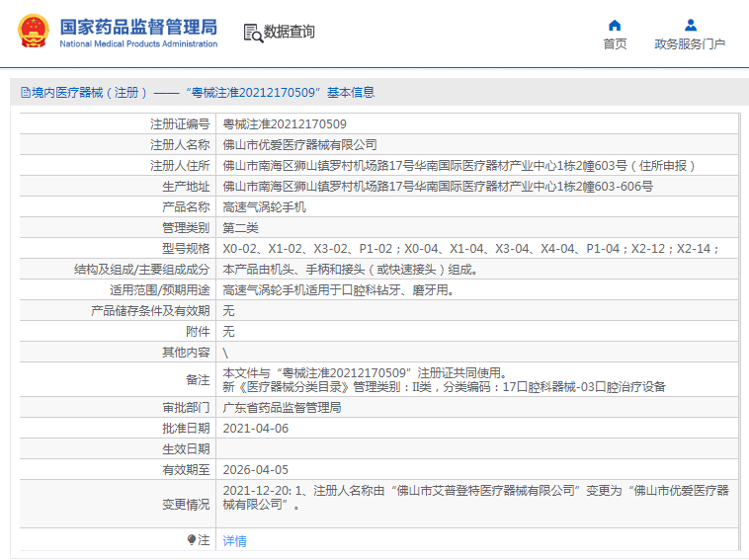Click 无 in 附件 row
The image size is (749, 560).
pyautogui.click(x=228, y=331)
